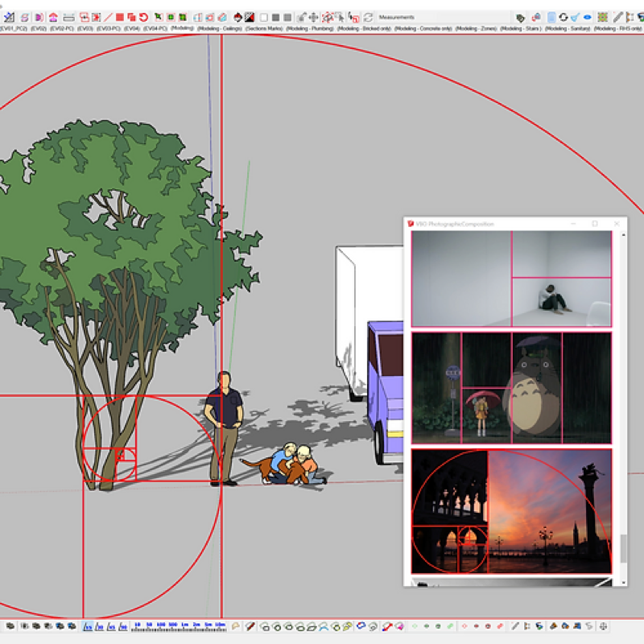Click the paint brush icon in toolbar
The width and height of the screenshot is (644, 644).
click(x=576, y=17)
